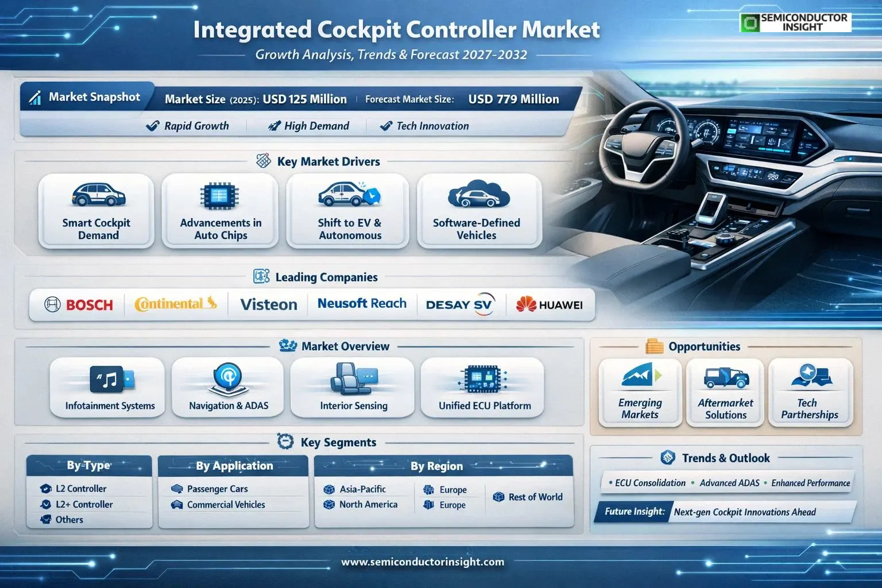Click the Navigation & ADAS pin icon
Screen dimensions: 882x588
(x=227, y=380)
